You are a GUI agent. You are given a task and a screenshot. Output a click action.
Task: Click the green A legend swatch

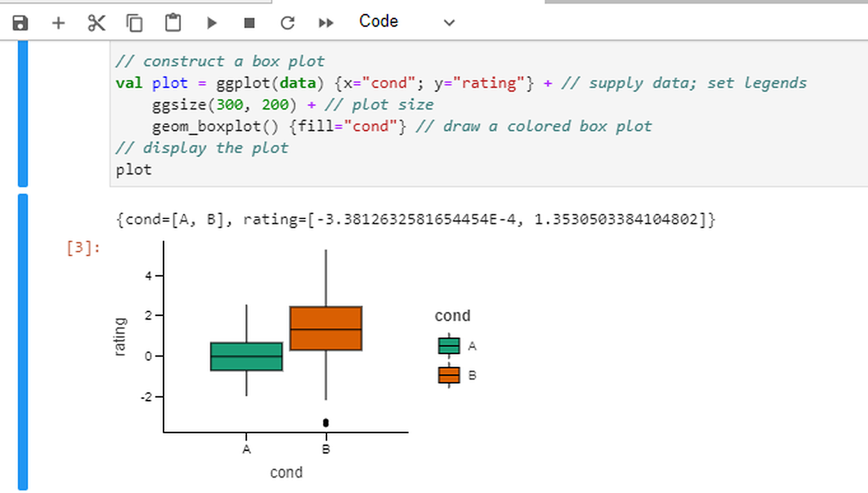click(449, 346)
